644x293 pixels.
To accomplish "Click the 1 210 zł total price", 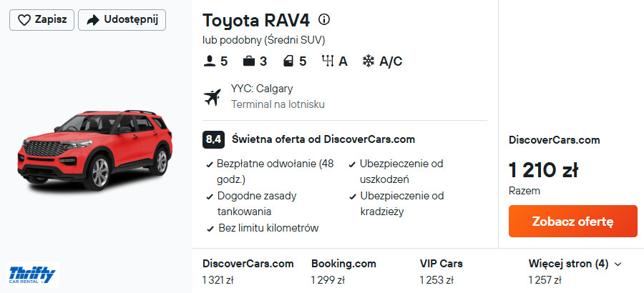I will point(543,170).
